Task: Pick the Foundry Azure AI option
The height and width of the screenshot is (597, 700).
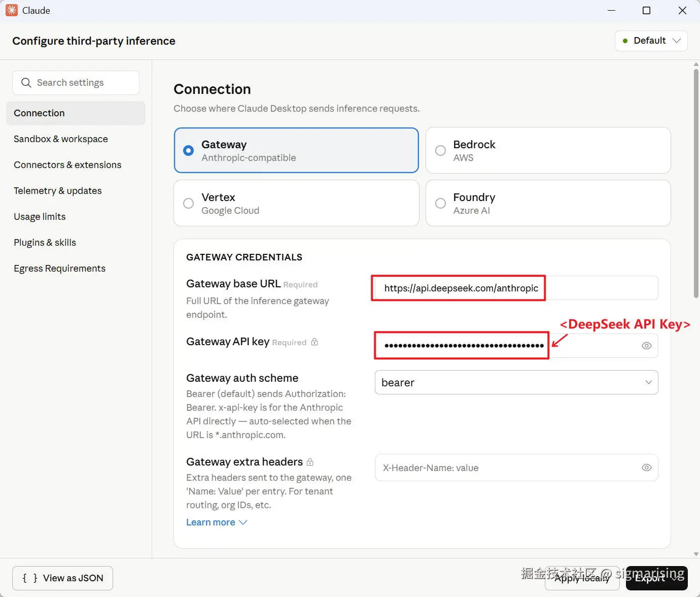Action: click(440, 203)
